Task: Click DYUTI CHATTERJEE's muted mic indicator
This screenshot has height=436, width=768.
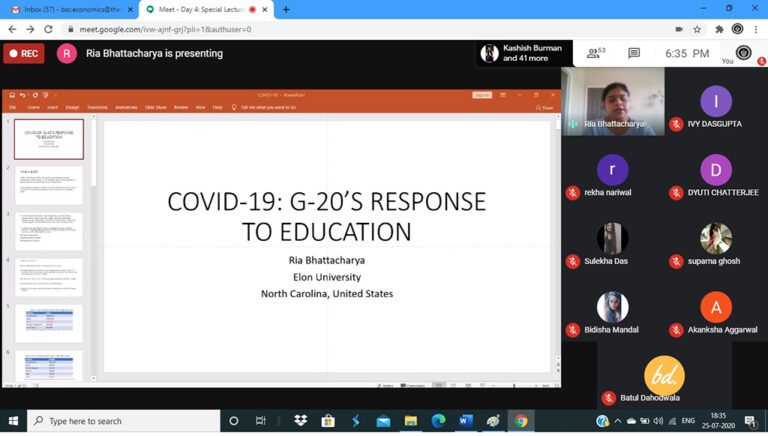Action: pyautogui.click(x=677, y=192)
